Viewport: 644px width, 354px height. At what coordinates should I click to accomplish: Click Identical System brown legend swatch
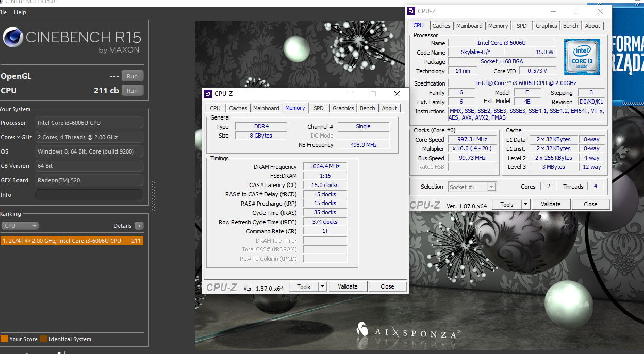[x=44, y=339]
